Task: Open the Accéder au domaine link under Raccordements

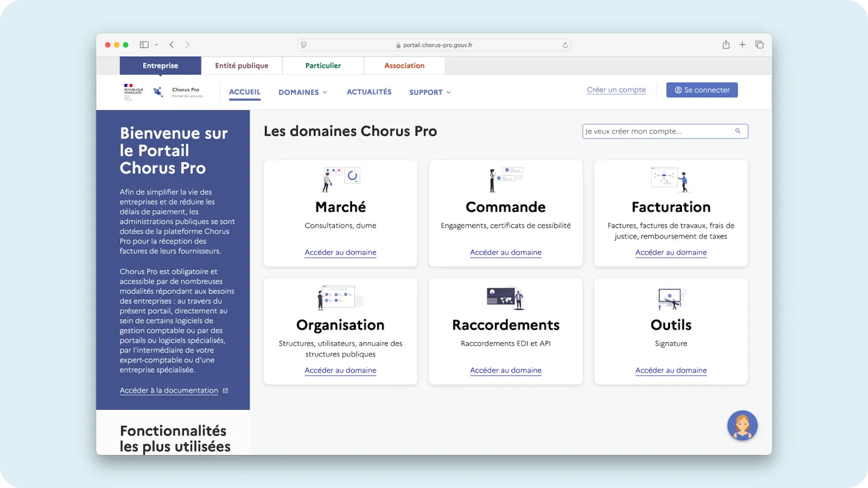Action: [x=506, y=370]
